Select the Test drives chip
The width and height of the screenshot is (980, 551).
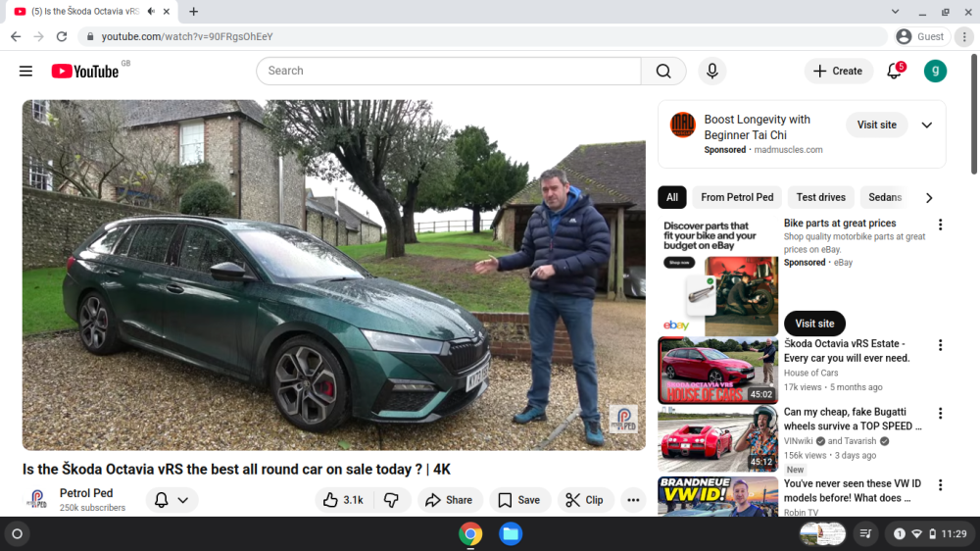(x=820, y=198)
